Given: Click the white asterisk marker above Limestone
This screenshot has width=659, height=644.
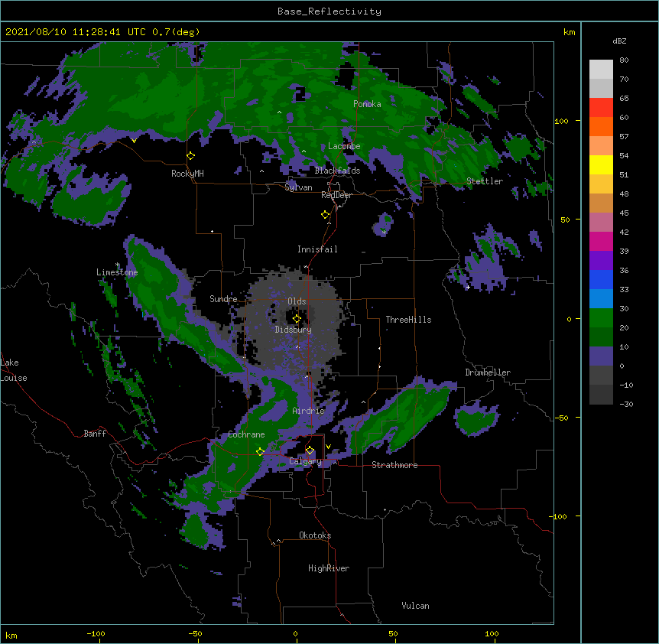Looking at the screenshot, I should coord(118,265).
